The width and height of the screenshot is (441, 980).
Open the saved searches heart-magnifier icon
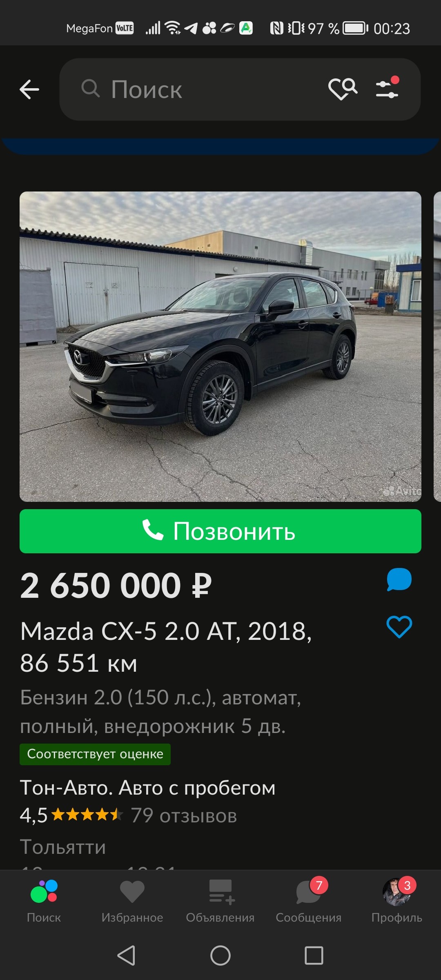343,89
